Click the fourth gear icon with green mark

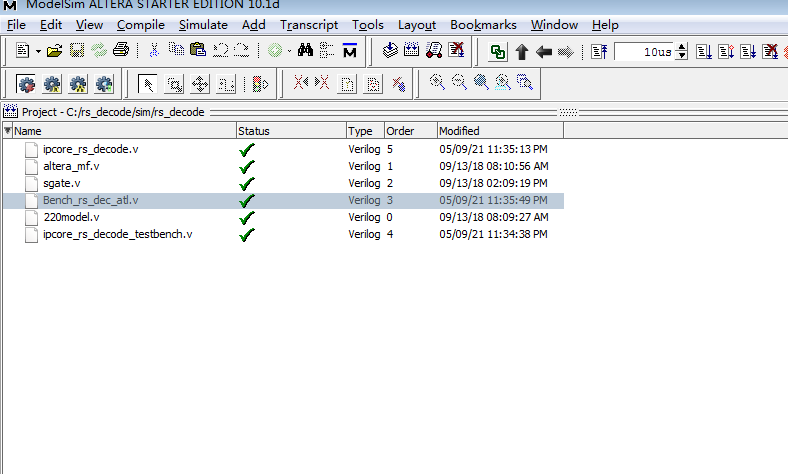click(104, 84)
